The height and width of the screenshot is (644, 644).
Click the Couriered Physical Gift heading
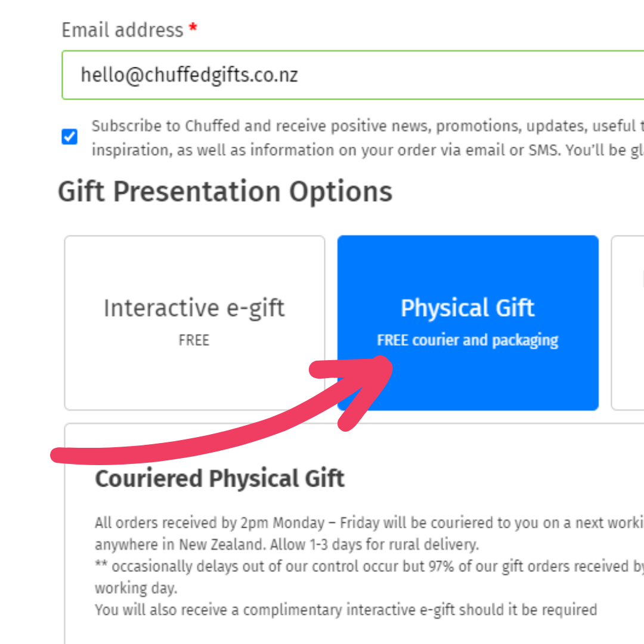[x=219, y=478]
